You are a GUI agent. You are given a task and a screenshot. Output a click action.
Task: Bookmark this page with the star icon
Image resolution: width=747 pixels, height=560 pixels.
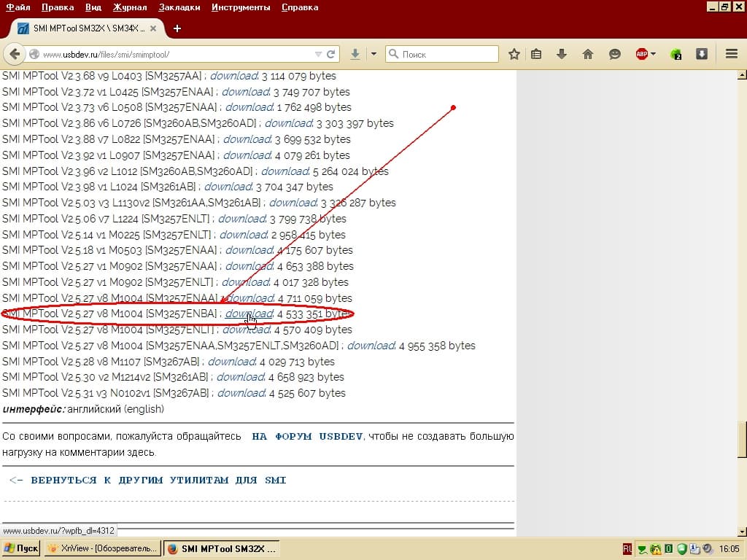pos(514,54)
